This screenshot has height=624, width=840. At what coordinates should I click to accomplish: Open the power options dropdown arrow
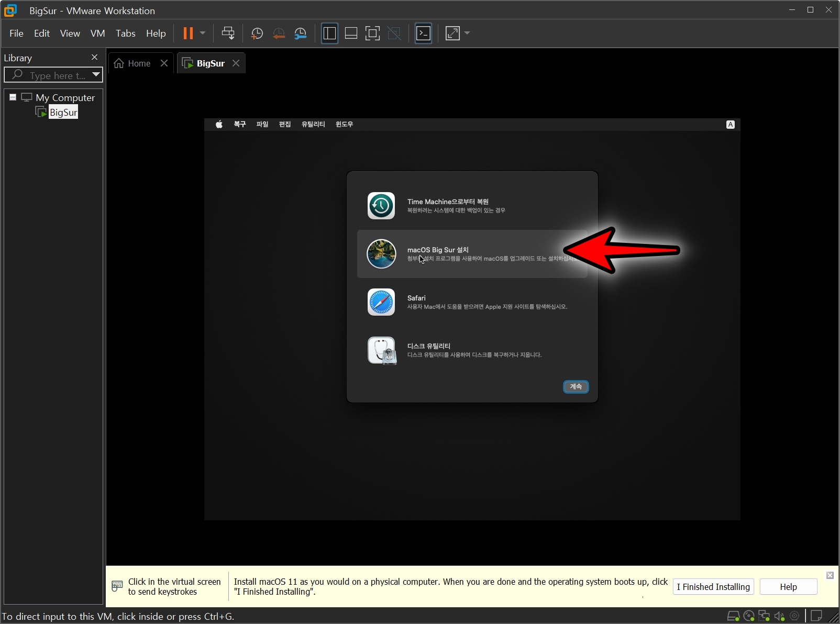203,34
